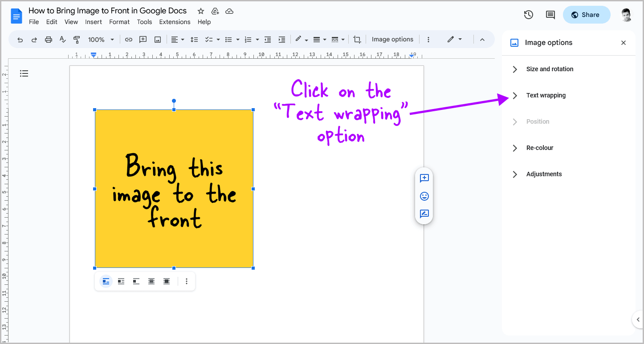Select the In front of text option
644x344 pixels.
pos(167,281)
